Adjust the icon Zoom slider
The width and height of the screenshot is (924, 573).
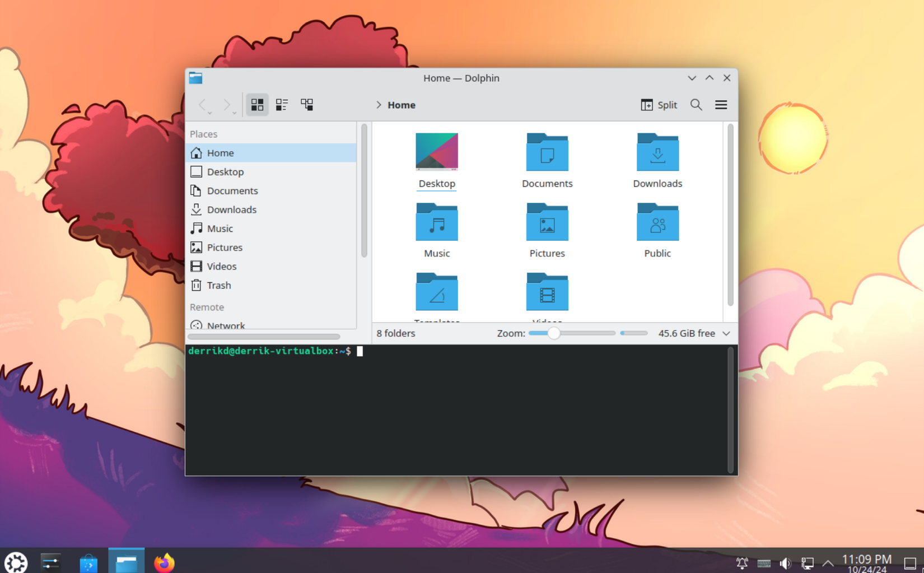[x=554, y=333]
